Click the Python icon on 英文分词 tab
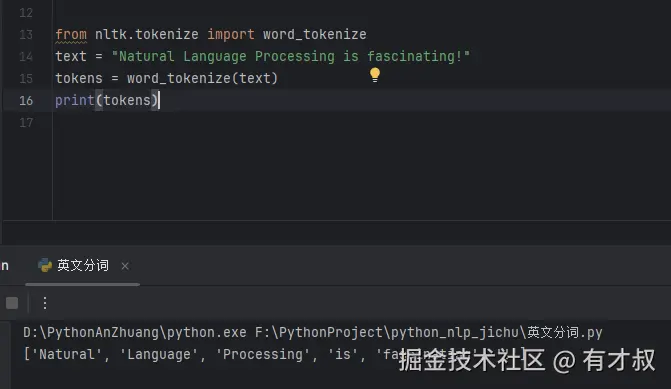 45,265
